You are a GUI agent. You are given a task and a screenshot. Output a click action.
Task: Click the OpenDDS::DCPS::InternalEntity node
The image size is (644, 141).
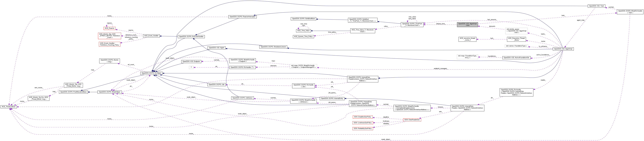[332, 99]
